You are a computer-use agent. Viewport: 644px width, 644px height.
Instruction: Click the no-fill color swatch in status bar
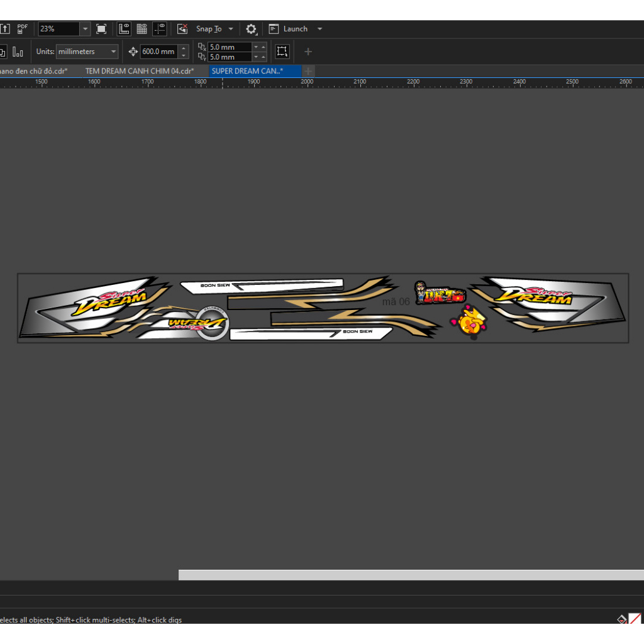pyautogui.click(x=635, y=619)
